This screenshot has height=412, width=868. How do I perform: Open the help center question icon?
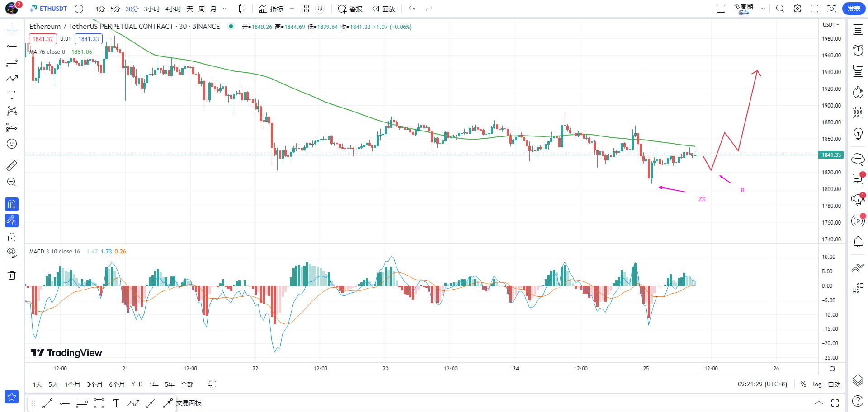click(x=858, y=401)
